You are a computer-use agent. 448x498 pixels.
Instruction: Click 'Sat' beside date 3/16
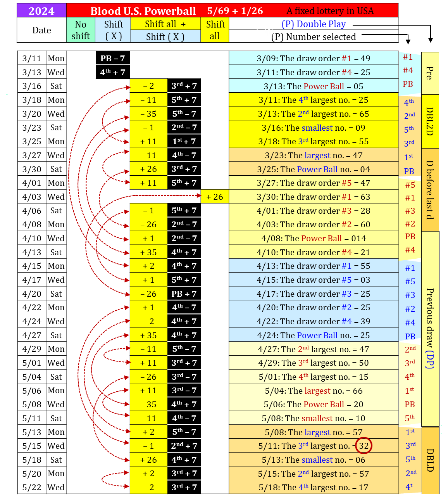coord(56,86)
